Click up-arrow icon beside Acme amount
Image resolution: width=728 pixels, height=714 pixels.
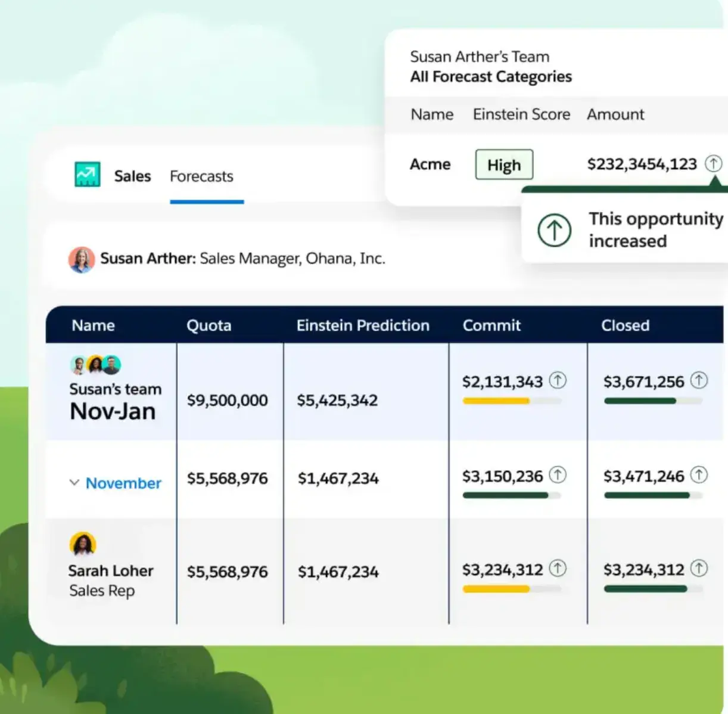pyautogui.click(x=713, y=163)
